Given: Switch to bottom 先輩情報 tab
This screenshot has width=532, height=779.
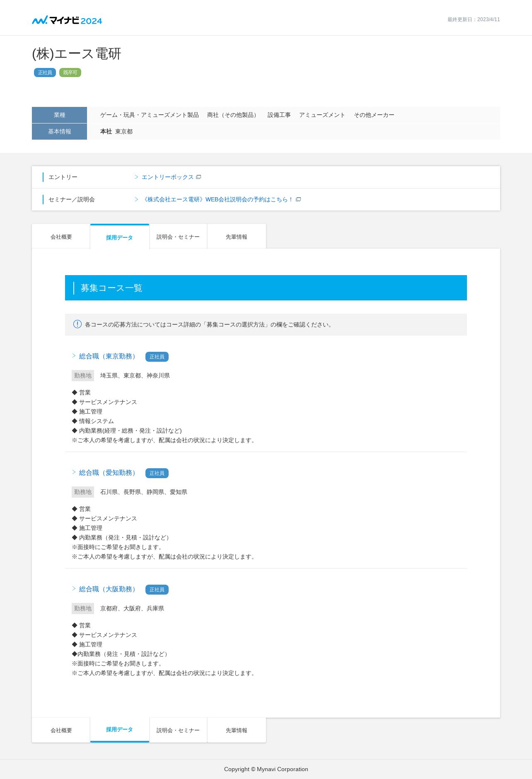Looking at the screenshot, I should tap(237, 730).
